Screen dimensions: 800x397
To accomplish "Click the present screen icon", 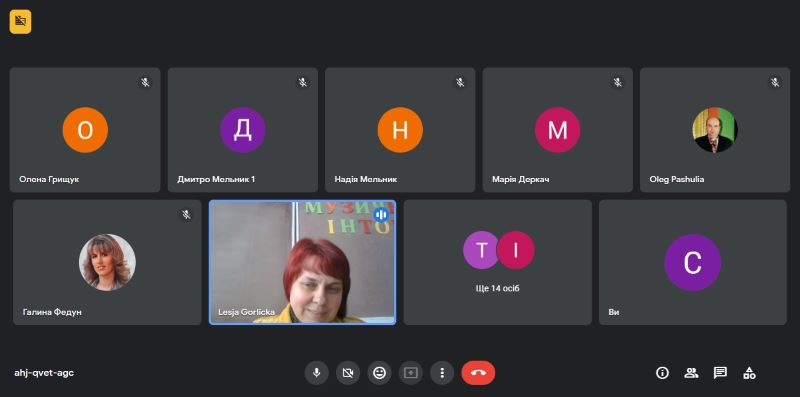I will [411, 373].
